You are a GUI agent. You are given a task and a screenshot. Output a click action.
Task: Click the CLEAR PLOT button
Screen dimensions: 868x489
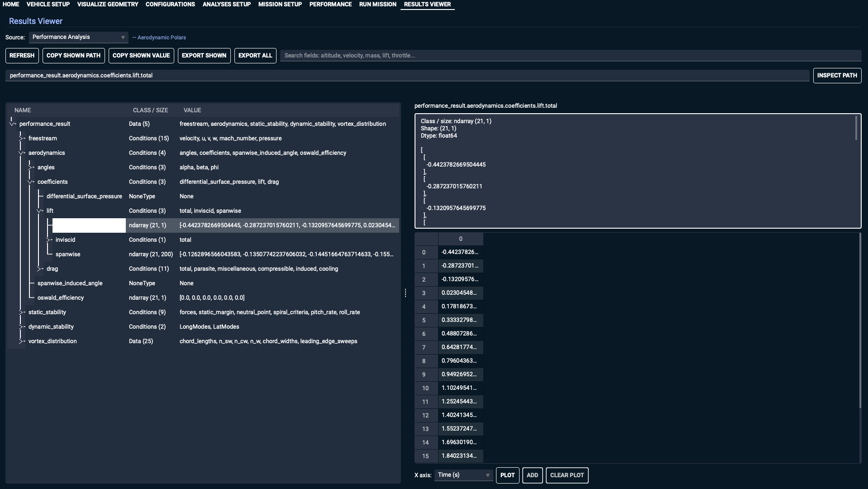coord(567,475)
